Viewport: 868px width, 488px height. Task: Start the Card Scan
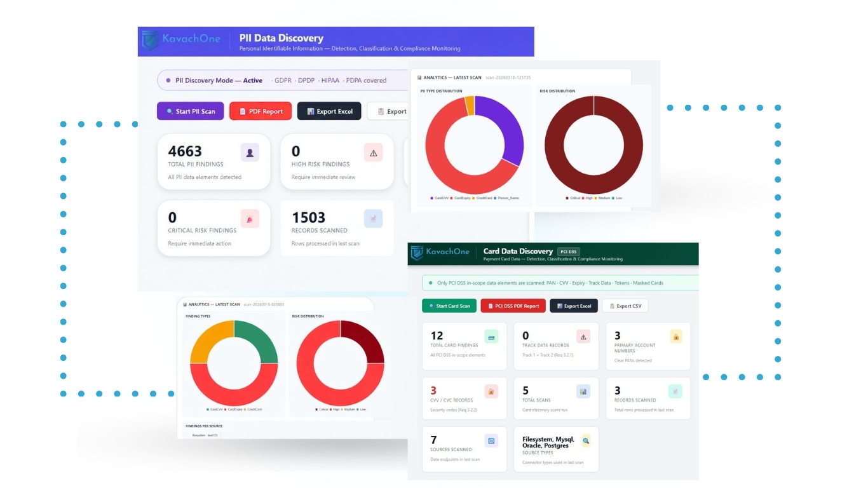point(449,306)
